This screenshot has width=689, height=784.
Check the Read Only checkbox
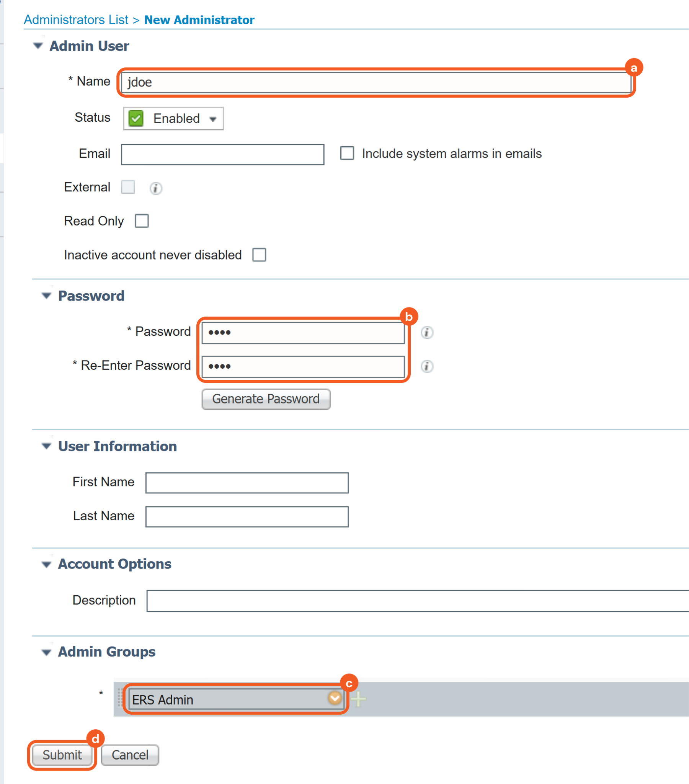click(x=142, y=221)
